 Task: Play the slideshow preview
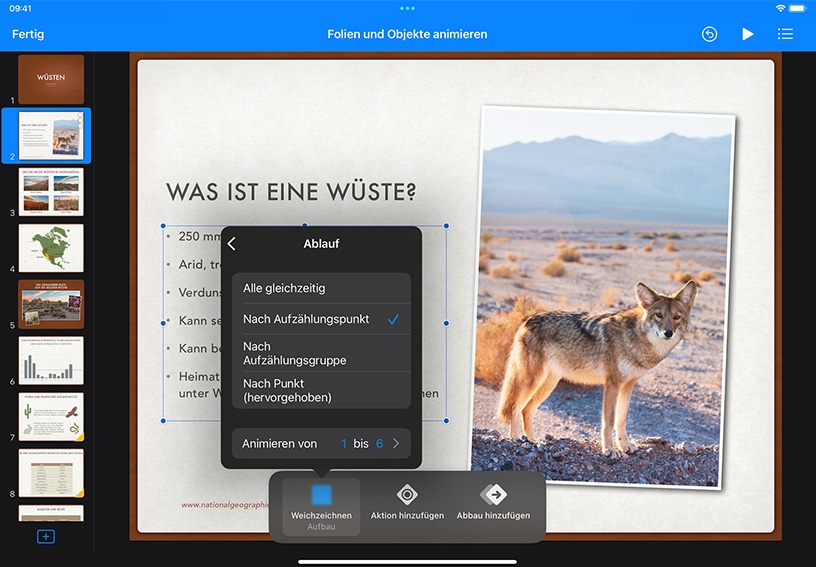point(747,34)
